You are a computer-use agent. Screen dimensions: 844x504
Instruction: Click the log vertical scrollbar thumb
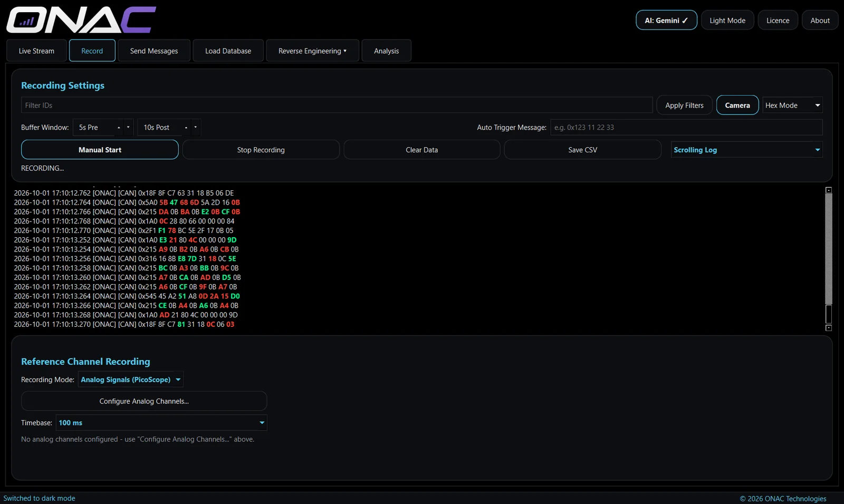tap(829, 314)
